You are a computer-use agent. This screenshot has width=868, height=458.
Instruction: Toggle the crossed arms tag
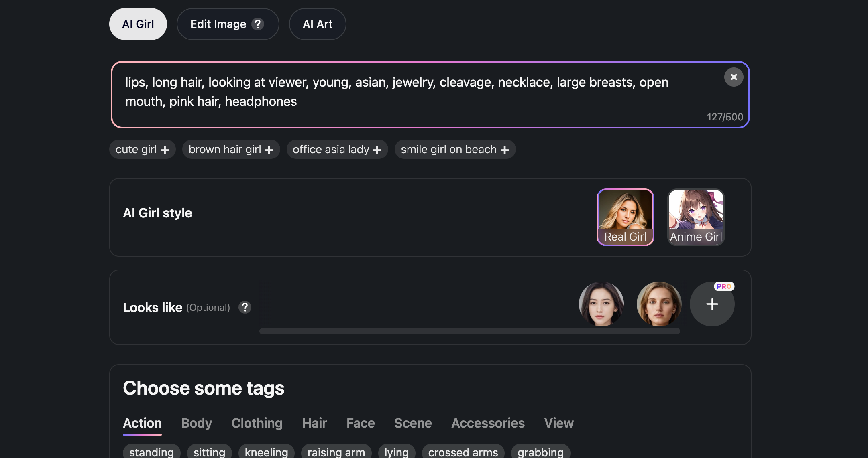click(x=463, y=452)
